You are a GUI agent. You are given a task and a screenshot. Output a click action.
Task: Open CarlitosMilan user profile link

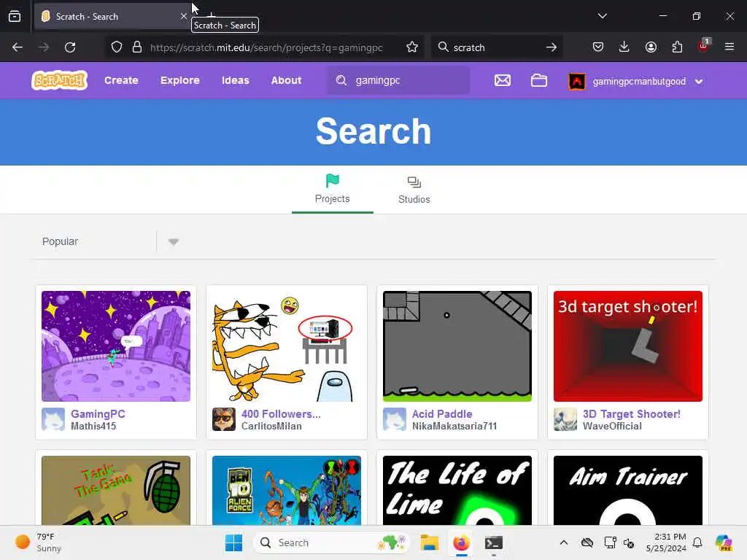tap(271, 426)
